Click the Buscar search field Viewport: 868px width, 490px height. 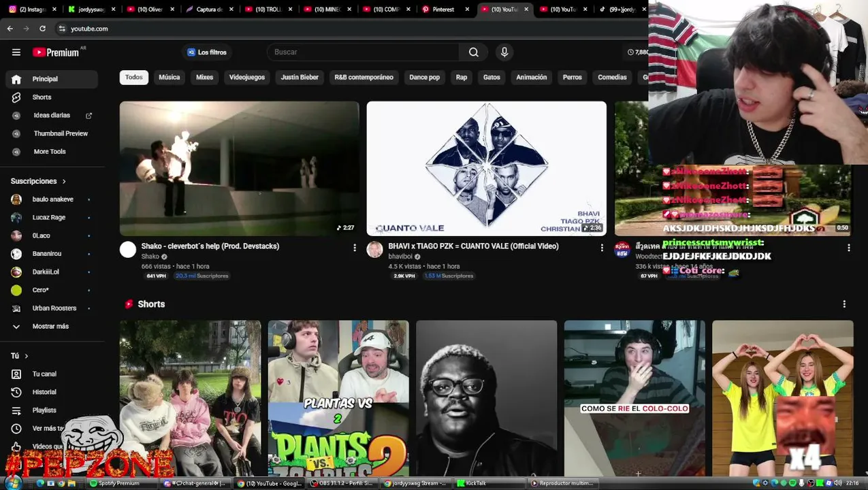coord(364,52)
